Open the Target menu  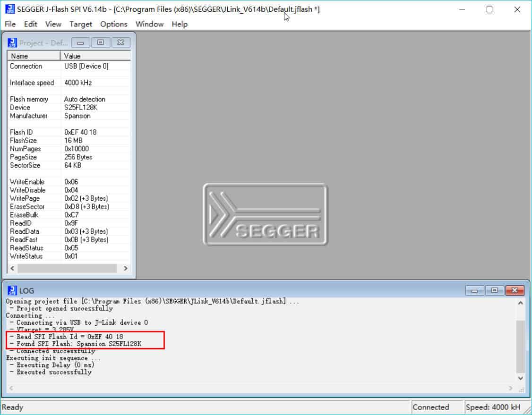click(x=81, y=24)
